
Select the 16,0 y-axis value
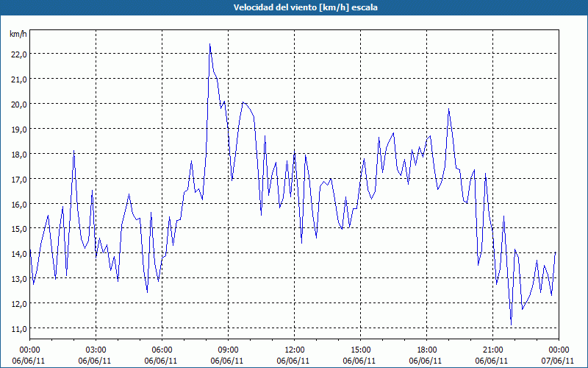pos(19,204)
